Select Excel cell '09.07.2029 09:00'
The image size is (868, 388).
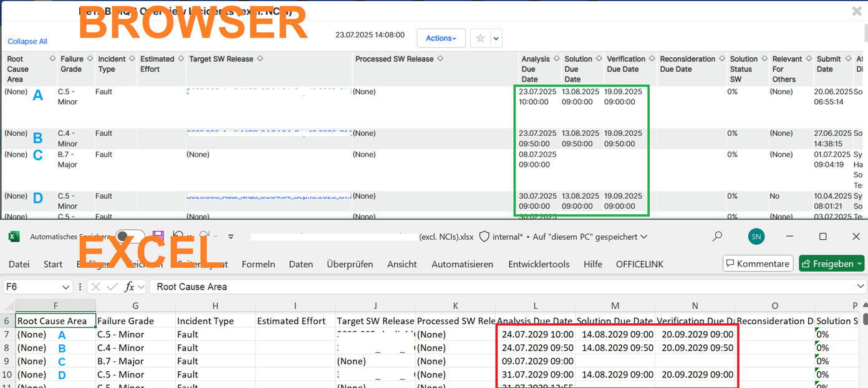[x=535, y=361]
